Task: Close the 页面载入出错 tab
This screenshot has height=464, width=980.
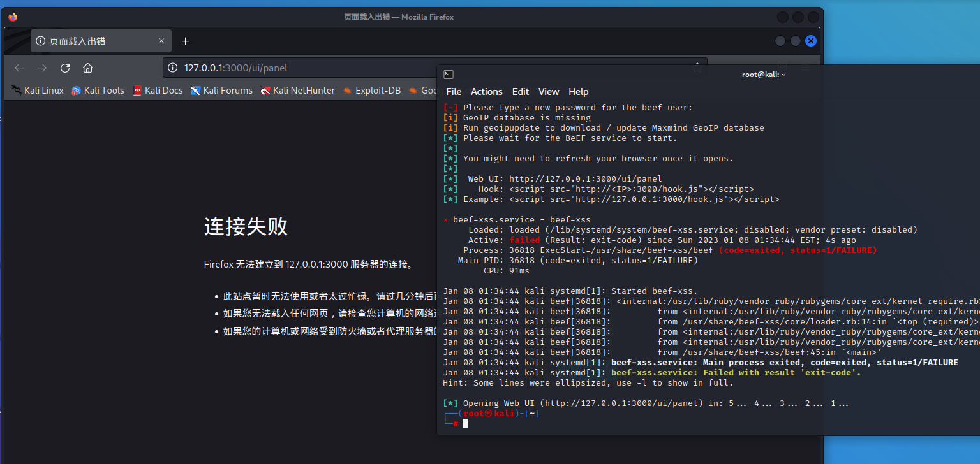Action: click(x=161, y=41)
